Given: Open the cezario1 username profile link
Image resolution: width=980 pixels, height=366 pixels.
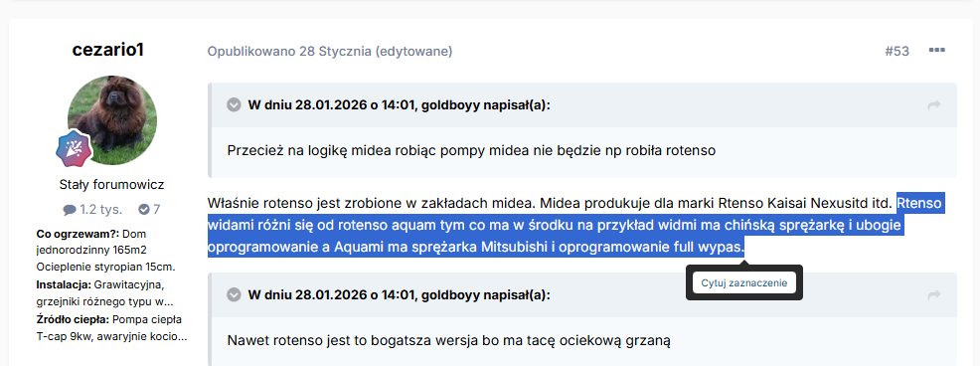Looking at the screenshot, I should click(x=108, y=50).
